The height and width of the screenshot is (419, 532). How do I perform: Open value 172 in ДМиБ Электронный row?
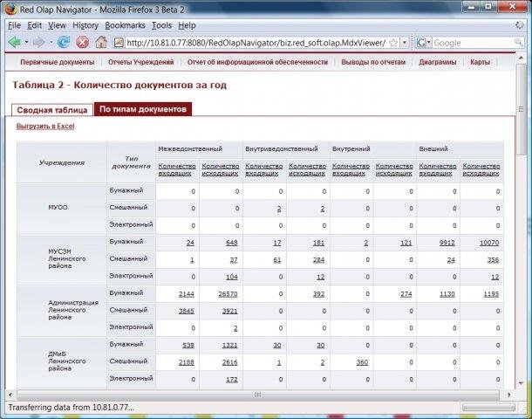[x=232, y=379]
